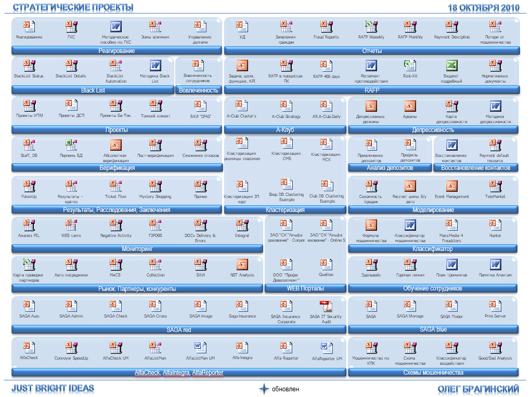This screenshot has height=397, width=532.
Task: Open the Payment Discipline icon
Action: tap(452, 27)
